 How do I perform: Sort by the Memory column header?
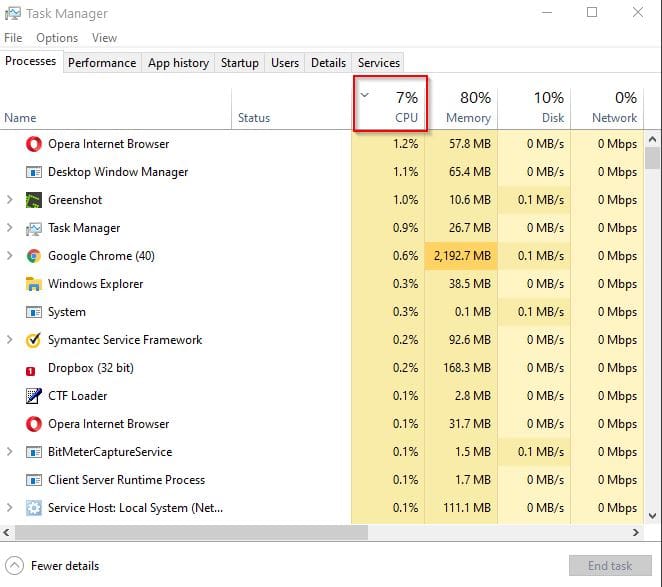tap(463, 108)
